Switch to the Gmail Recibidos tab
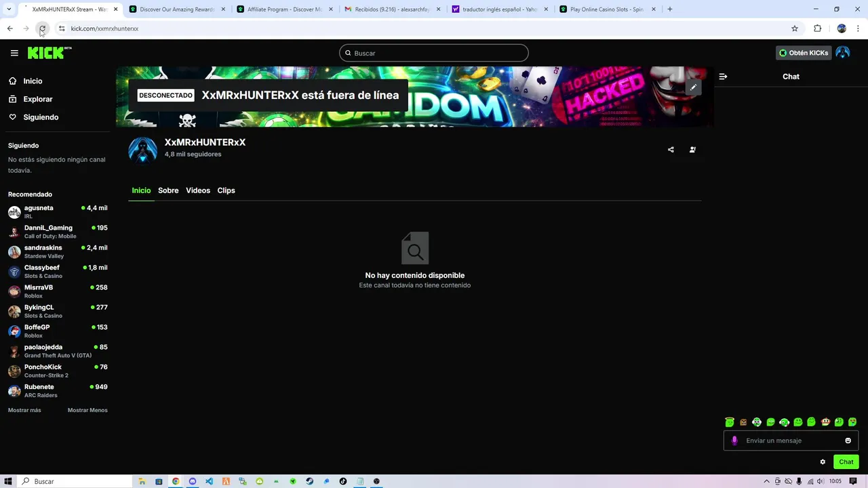This screenshot has height=488, width=868. coord(392,9)
